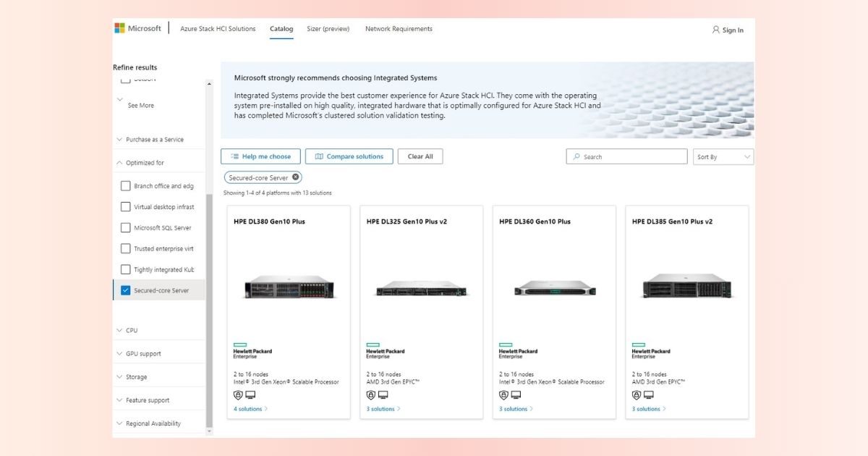Image resolution: width=868 pixels, height=456 pixels.
Task: Click the HPE DL325 Gen10 Plus v2 title
Action: [407, 221]
